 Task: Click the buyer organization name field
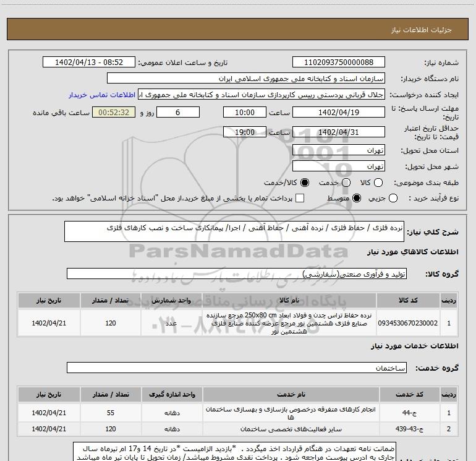point(246,78)
